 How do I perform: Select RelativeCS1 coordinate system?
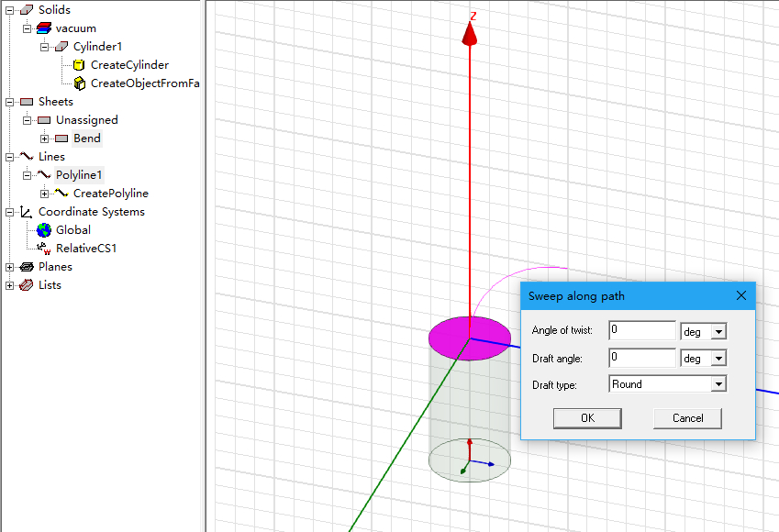point(86,249)
